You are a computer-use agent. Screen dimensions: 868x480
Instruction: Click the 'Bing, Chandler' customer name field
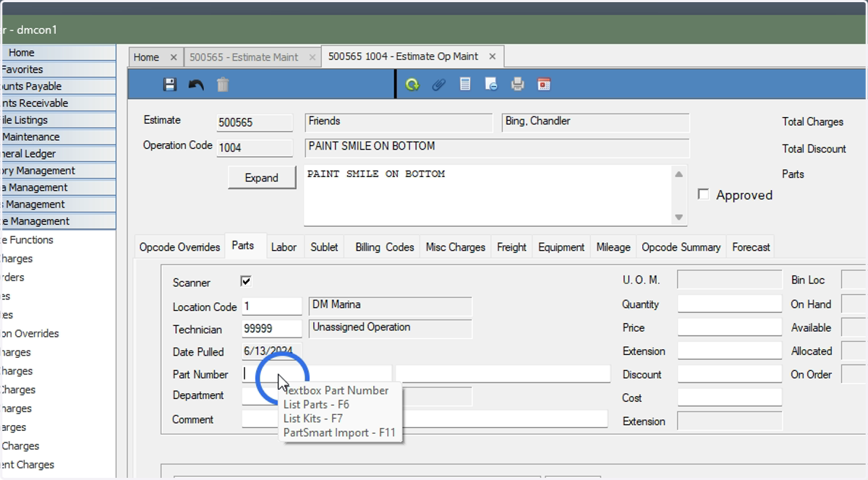coord(595,122)
